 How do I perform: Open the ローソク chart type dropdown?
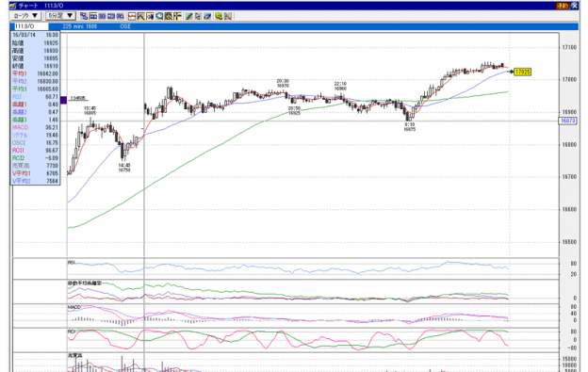(x=25, y=16)
